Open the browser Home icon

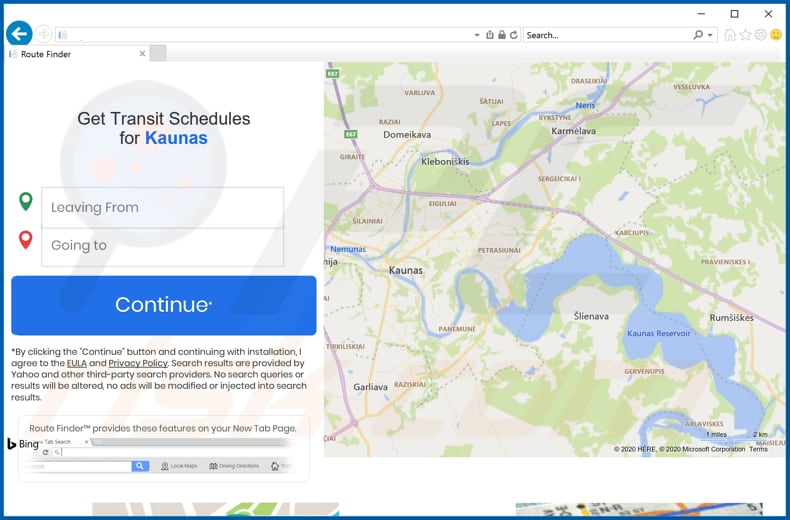click(730, 35)
